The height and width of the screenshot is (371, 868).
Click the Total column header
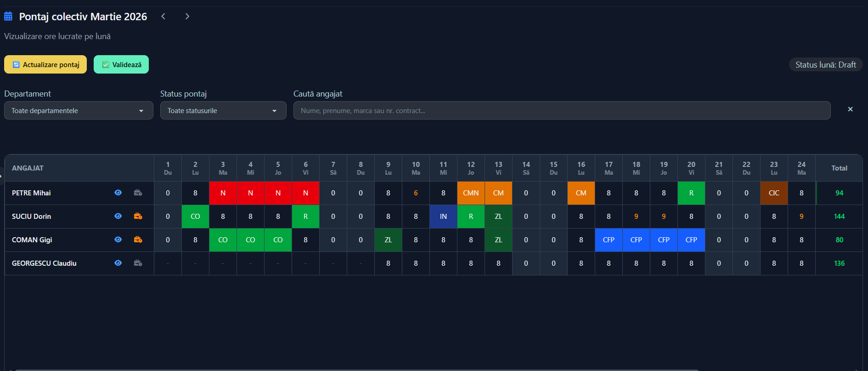coord(839,168)
